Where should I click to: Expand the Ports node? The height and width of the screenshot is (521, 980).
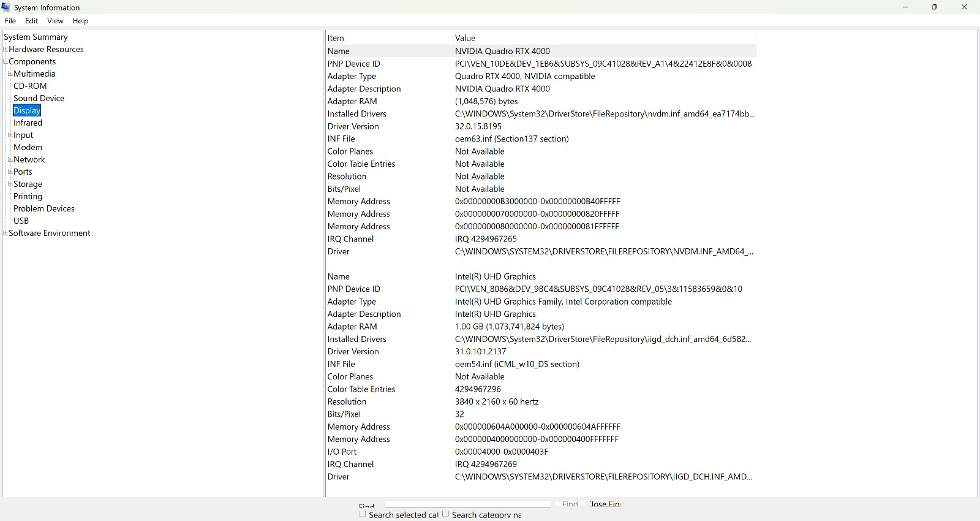click(10, 172)
